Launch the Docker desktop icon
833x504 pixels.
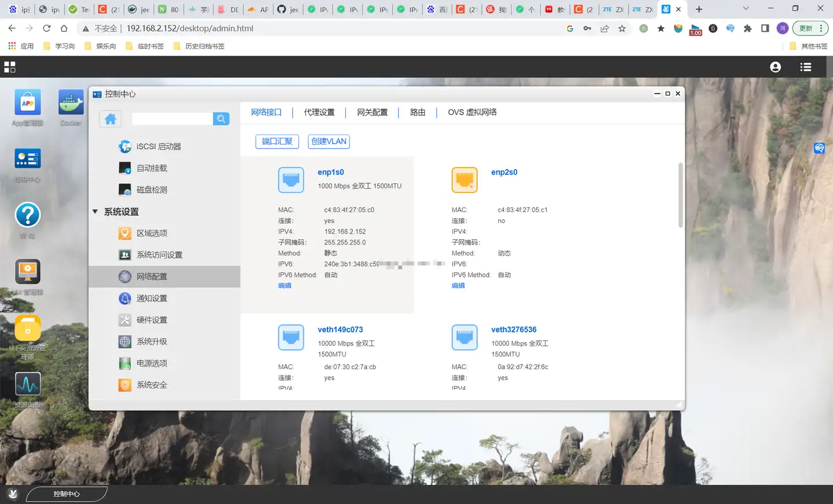71,103
